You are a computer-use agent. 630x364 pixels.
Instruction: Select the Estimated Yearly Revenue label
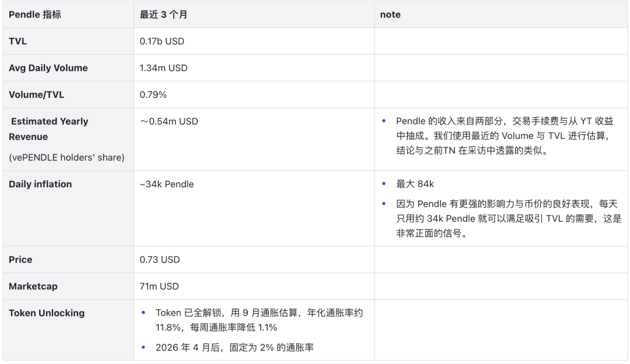[x=49, y=129]
